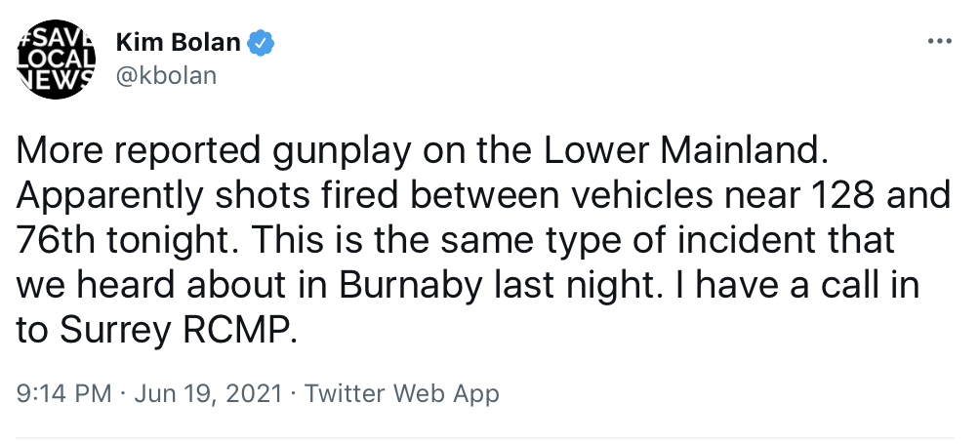Click the words "Lower Mainland" in tweet

pyautogui.click(x=686, y=152)
